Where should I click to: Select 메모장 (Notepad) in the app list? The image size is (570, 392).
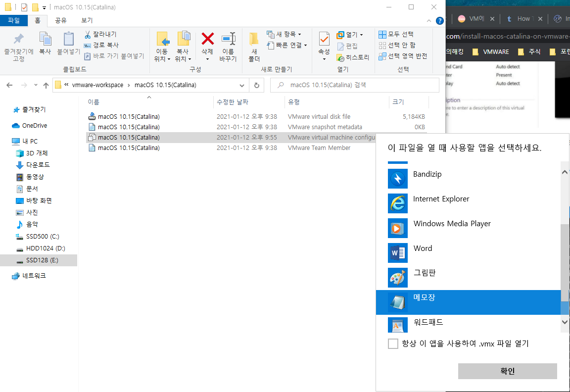468,302
